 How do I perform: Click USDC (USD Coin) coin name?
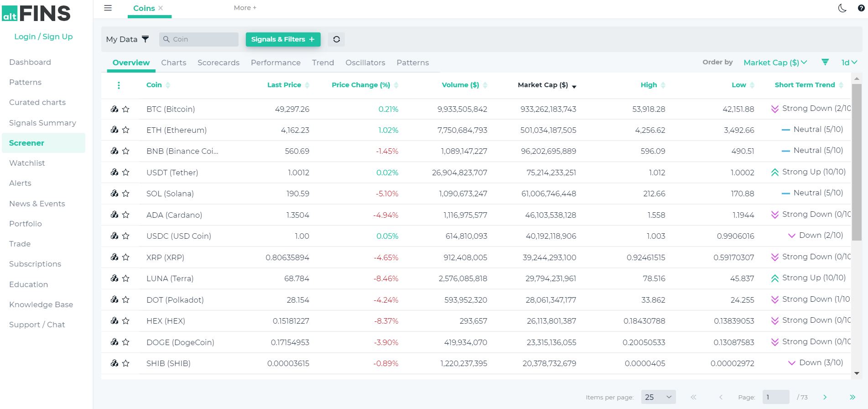[179, 236]
